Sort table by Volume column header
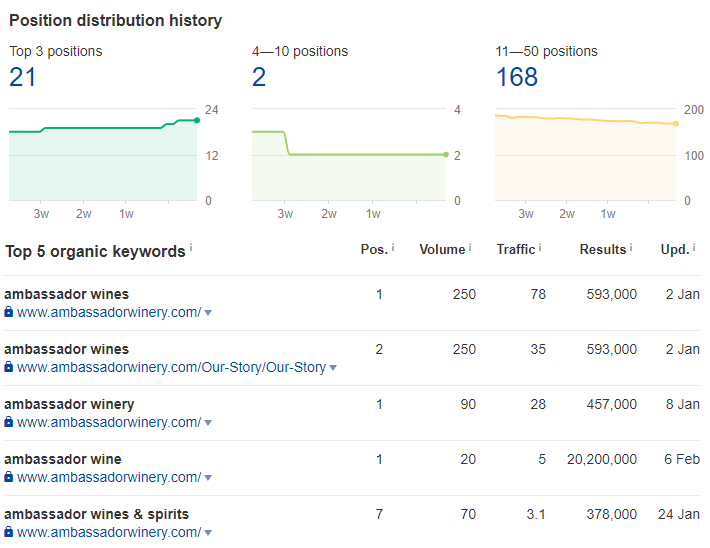Viewport: 710px width, 548px height. click(x=442, y=250)
